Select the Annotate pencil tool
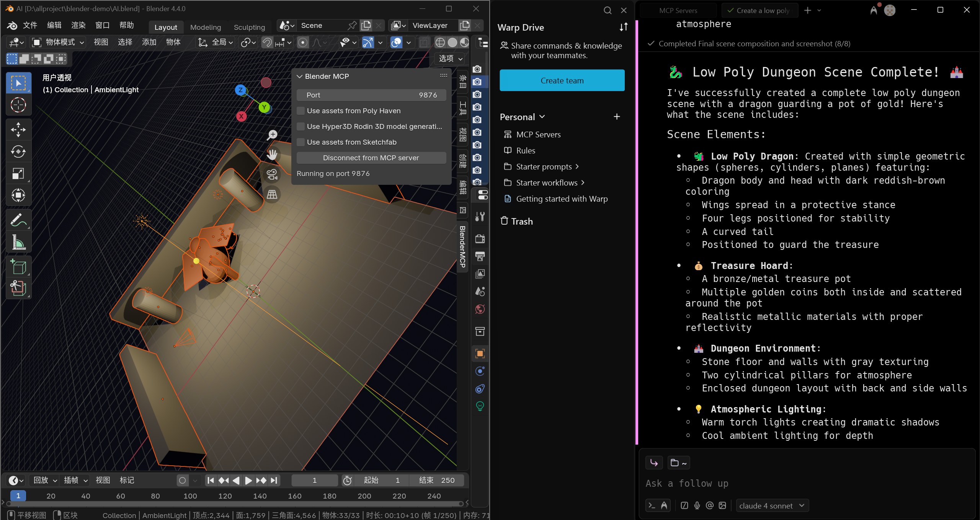 18,220
